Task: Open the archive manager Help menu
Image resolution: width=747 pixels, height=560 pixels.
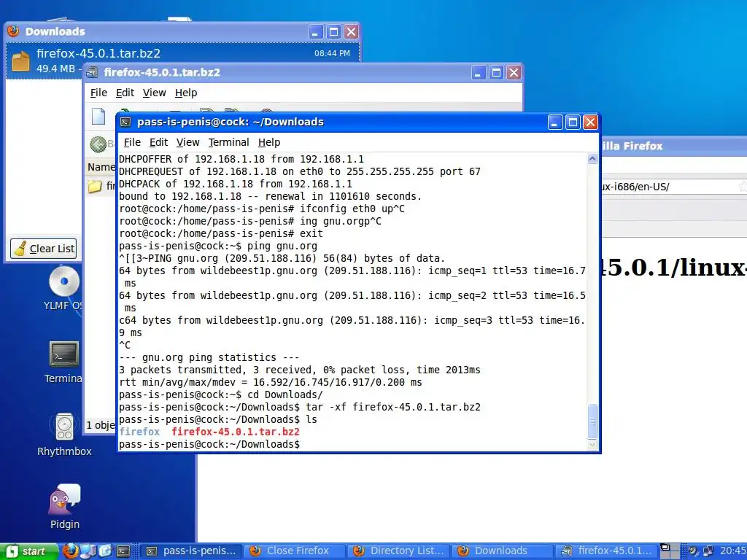Action: [186, 93]
